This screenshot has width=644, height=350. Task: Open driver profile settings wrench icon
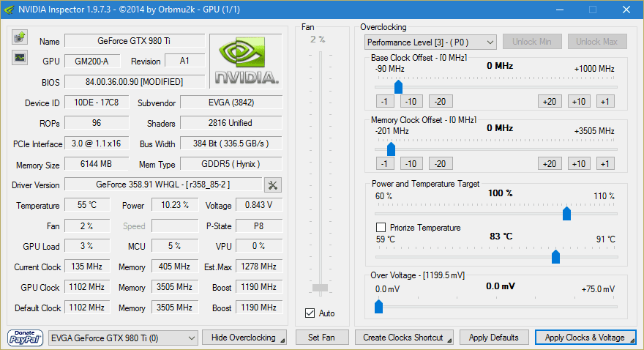(x=273, y=185)
